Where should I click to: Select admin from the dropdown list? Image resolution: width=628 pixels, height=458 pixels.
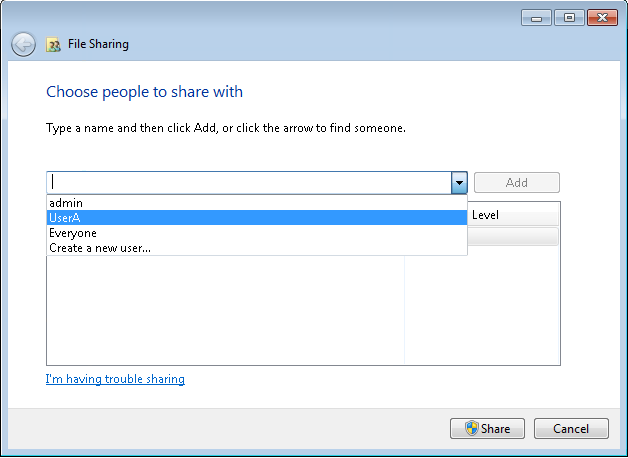tap(257, 203)
